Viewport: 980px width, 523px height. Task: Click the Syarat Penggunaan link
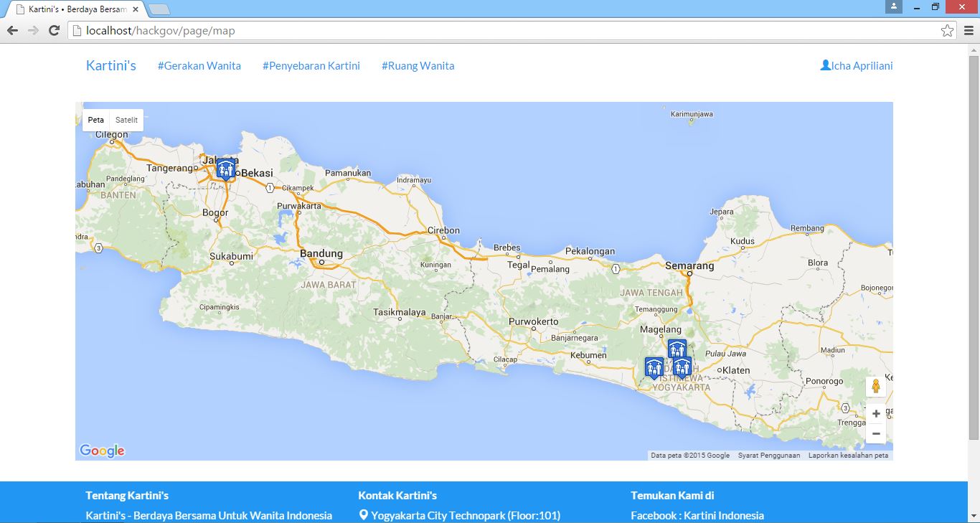(769, 456)
